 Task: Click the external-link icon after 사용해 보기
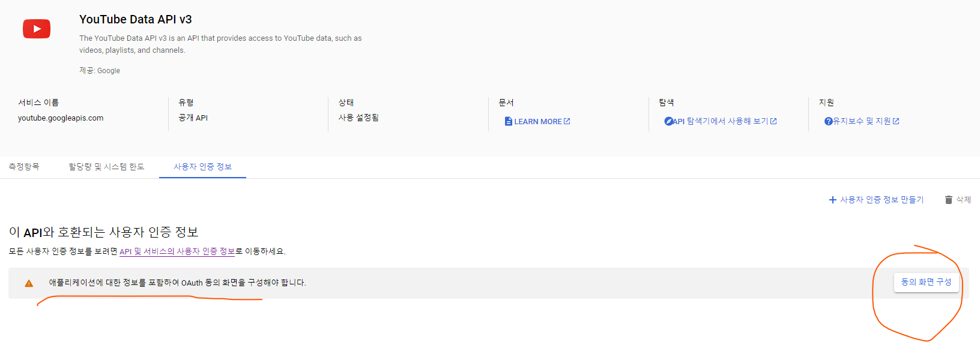pos(773,121)
